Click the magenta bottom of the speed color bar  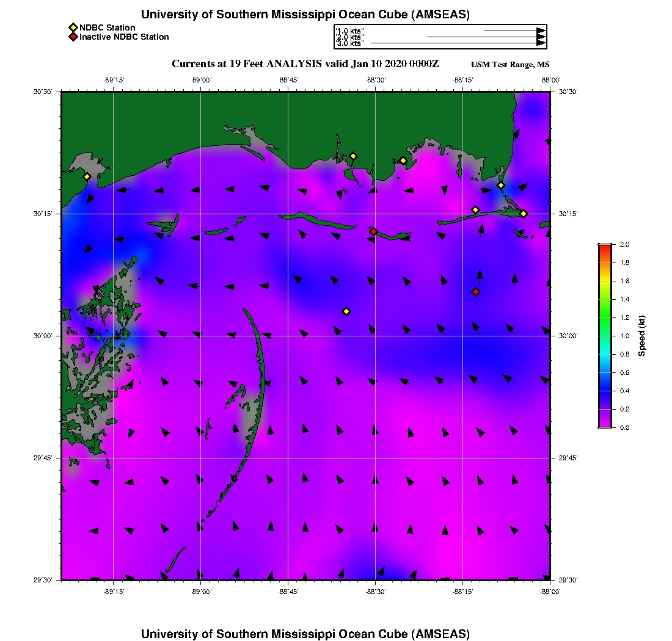coord(605,425)
